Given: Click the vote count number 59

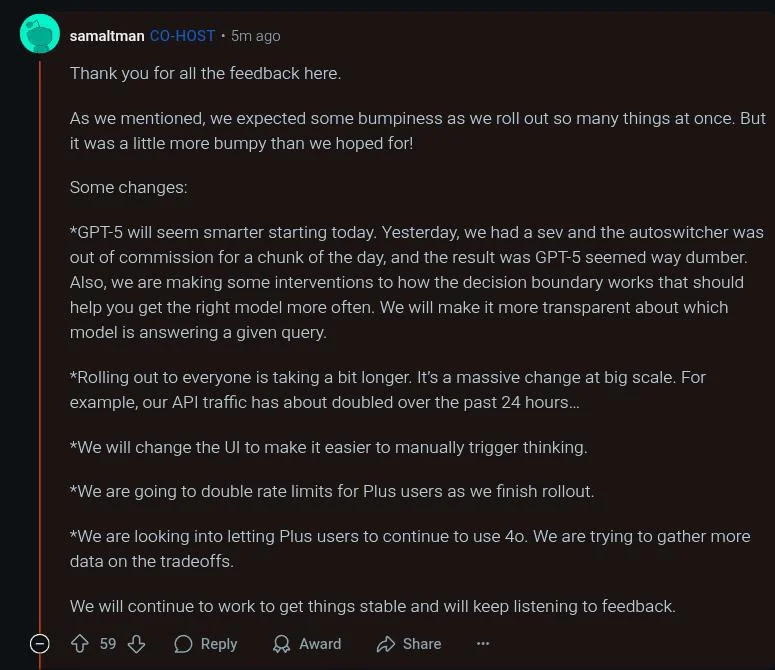Looking at the screenshot, I should point(108,644).
